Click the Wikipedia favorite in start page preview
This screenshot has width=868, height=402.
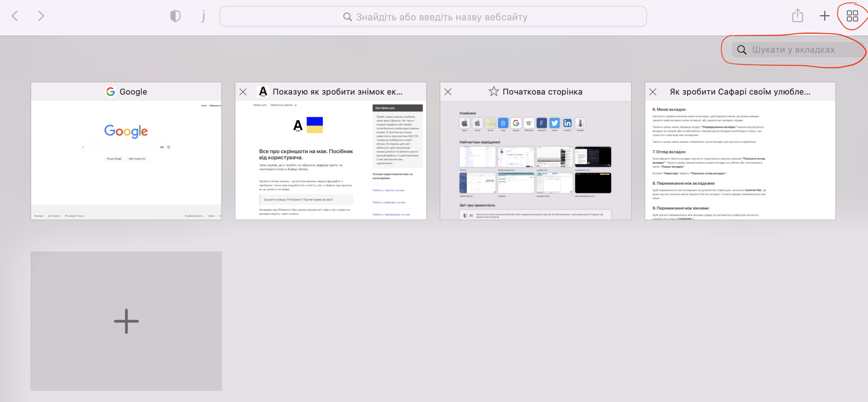[x=529, y=123]
